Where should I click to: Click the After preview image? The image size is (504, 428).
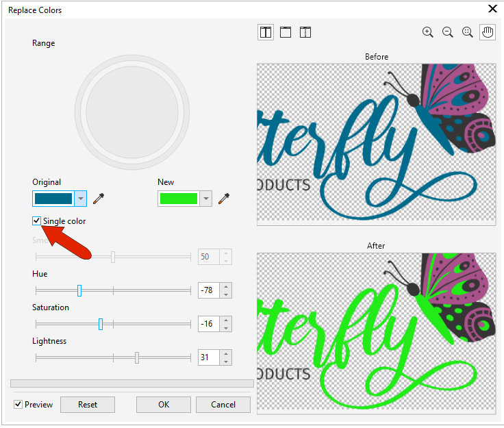click(377, 333)
